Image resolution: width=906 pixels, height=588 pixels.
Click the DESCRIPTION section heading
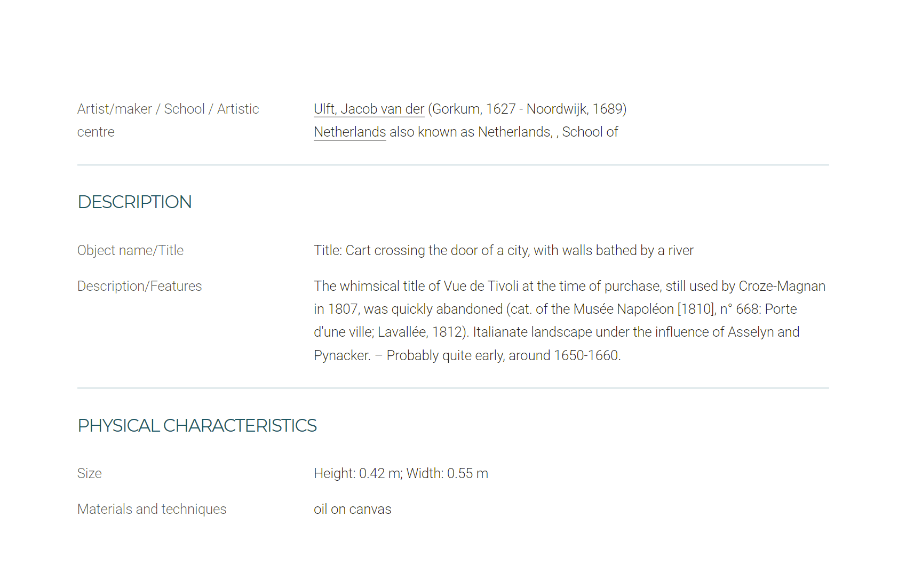coord(134,202)
